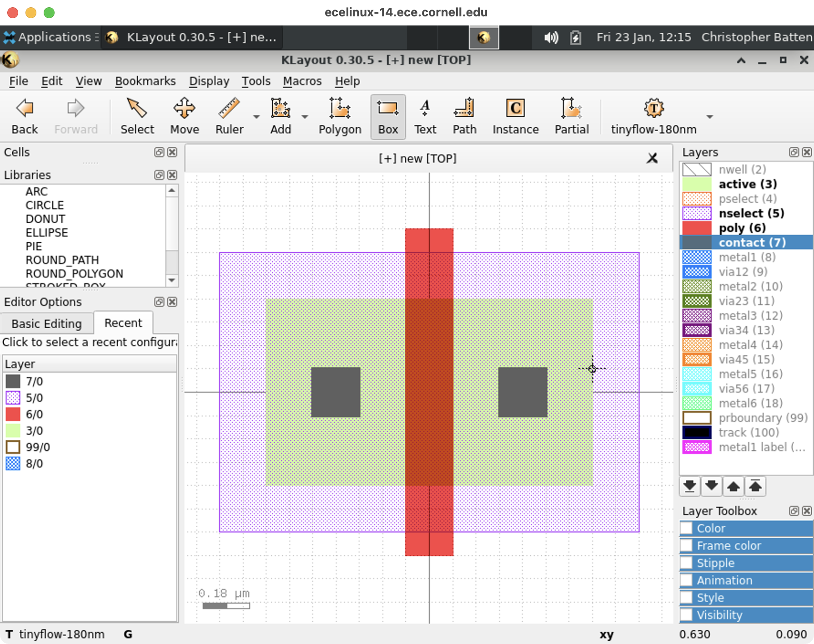Select the Move tool
This screenshot has height=644, width=814.
pos(184,116)
